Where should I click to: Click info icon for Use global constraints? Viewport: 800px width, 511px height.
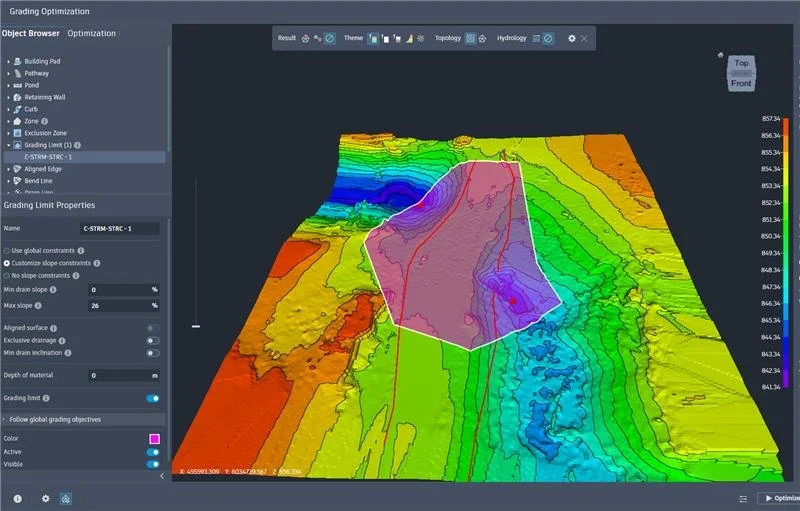coord(81,251)
